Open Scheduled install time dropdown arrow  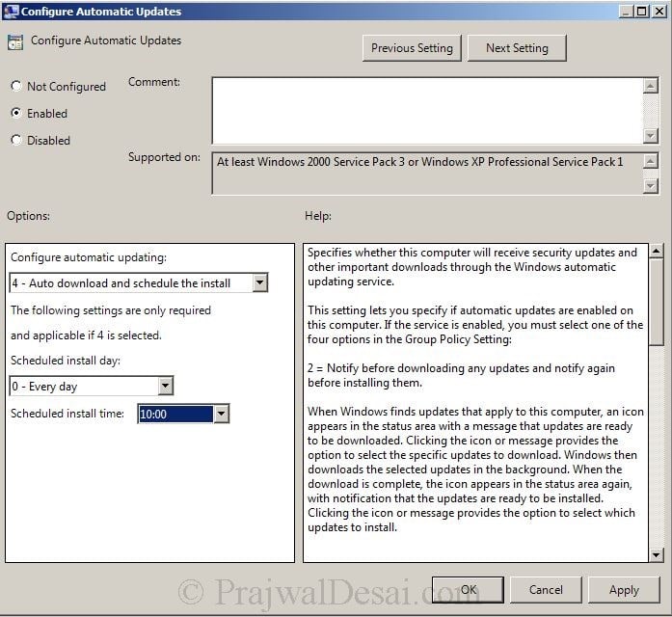click(221, 414)
